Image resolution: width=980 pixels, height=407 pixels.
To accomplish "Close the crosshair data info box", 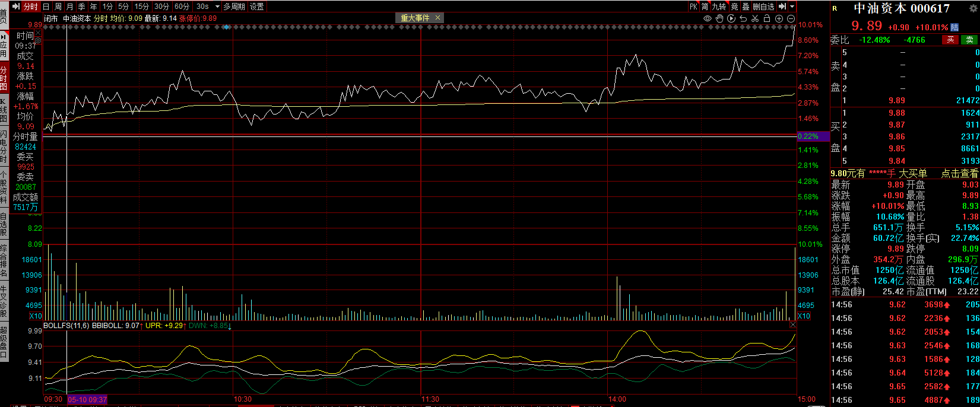I will pyautogui.click(x=38, y=33).
